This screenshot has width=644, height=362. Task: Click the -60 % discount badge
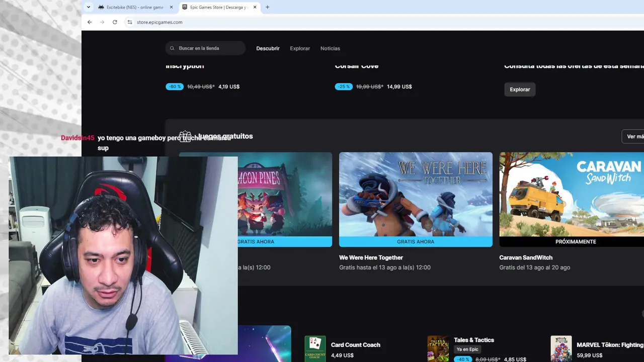(x=175, y=86)
